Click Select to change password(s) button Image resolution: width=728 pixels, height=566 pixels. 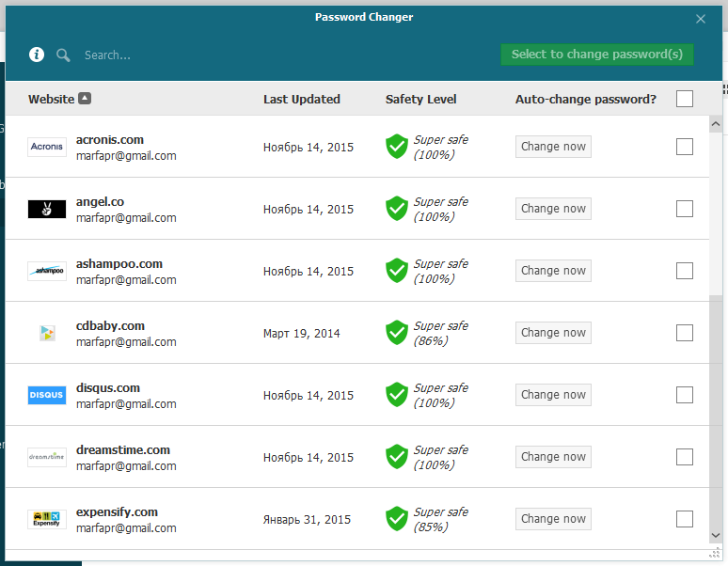point(597,55)
